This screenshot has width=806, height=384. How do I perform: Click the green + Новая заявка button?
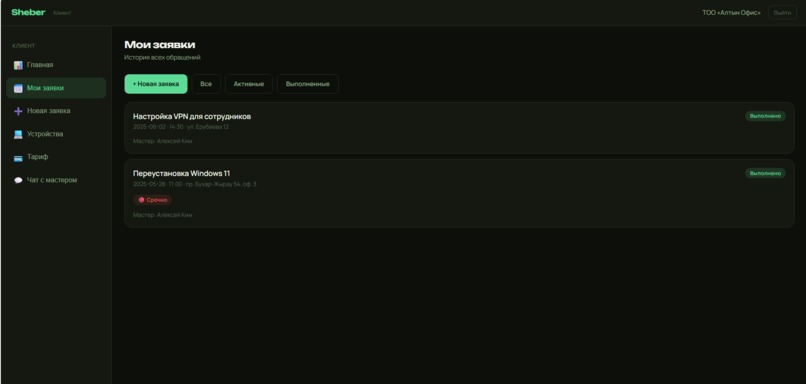click(x=156, y=84)
